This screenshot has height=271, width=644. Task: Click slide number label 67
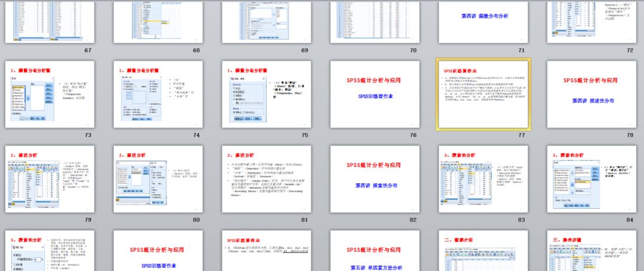point(88,51)
